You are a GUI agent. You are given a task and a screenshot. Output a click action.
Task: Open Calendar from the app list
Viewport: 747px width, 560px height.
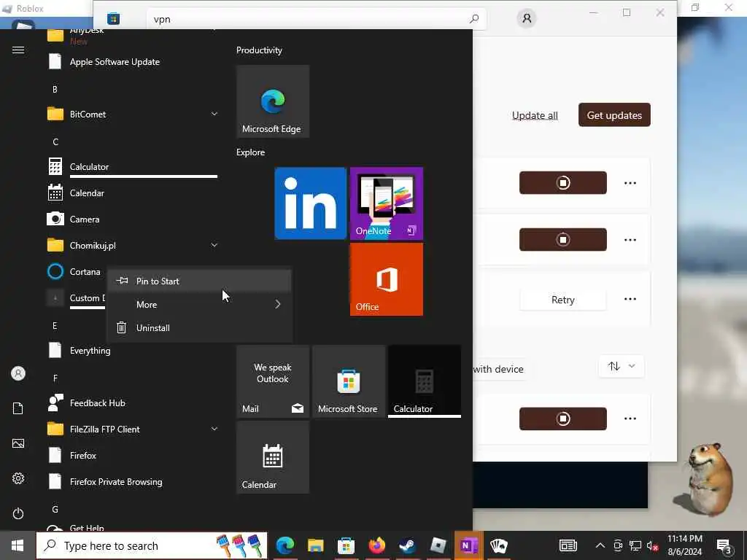point(132,192)
